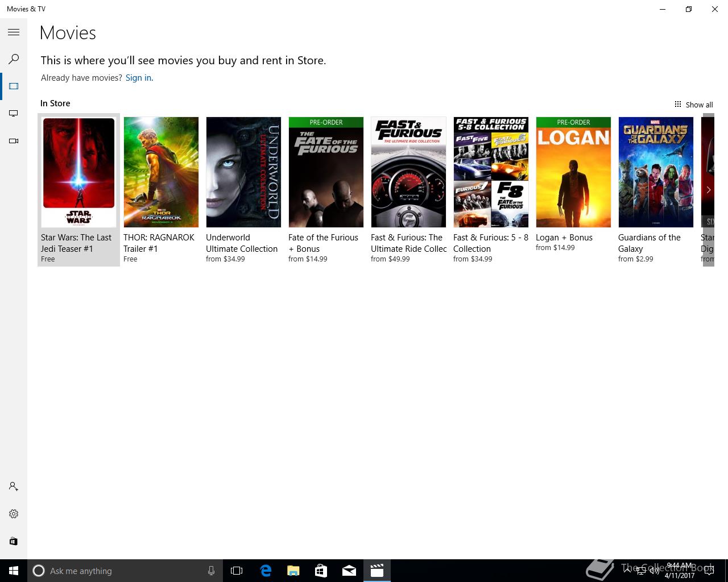Image resolution: width=728 pixels, height=582 pixels.
Task: Click 'Fate of the Furious + Bonus' title
Action: point(323,243)
